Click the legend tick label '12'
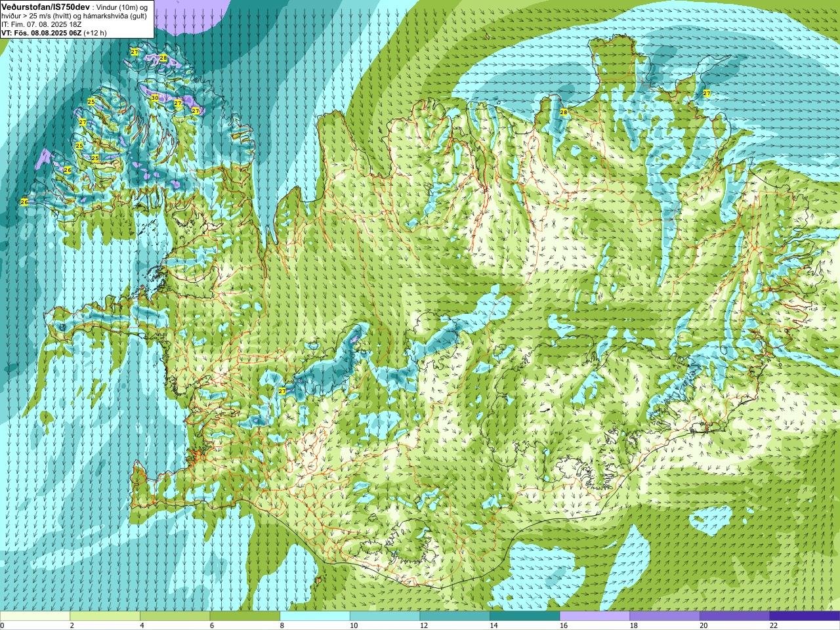Screen dimensions: 840x630 click(x=424, y=626)
